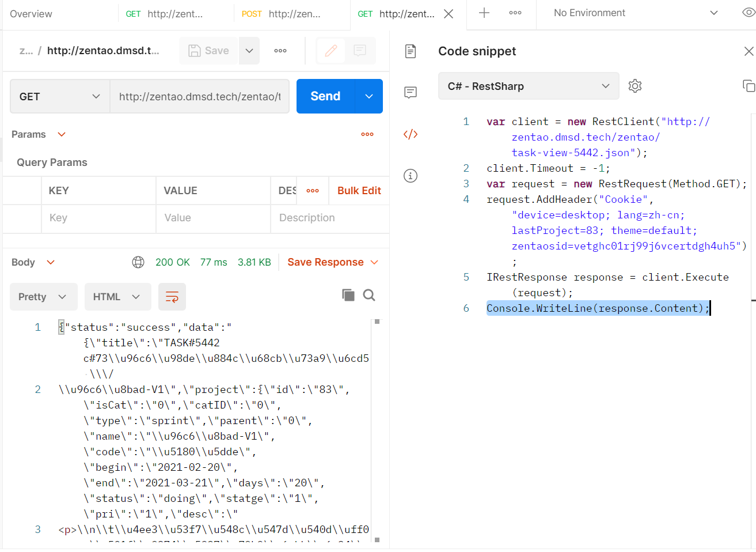The width and height of the screenshot is (756, 552).
Task: Open the C# - RestSharp language dropdown
Action: point(528,85)
